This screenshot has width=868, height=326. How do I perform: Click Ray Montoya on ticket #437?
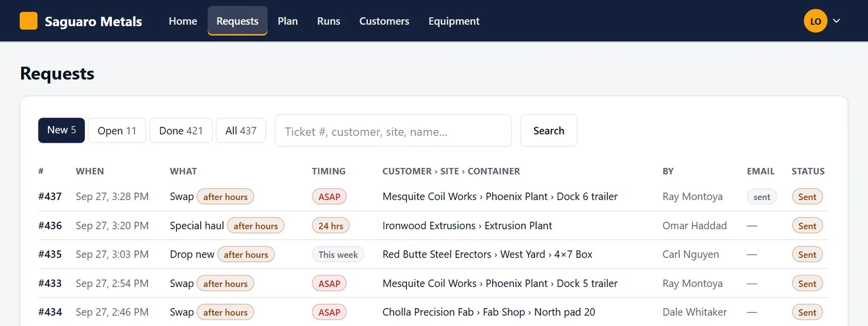(x=692, y=196)
